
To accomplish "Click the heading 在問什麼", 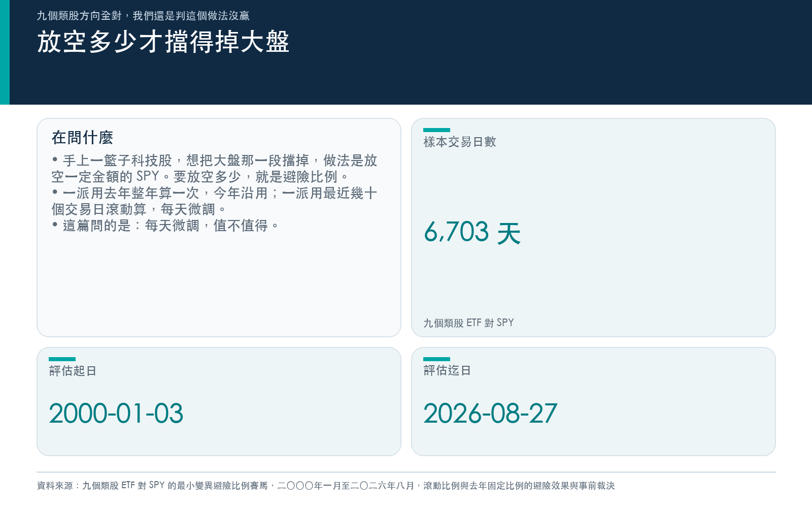I will click(x=82, y=137).
